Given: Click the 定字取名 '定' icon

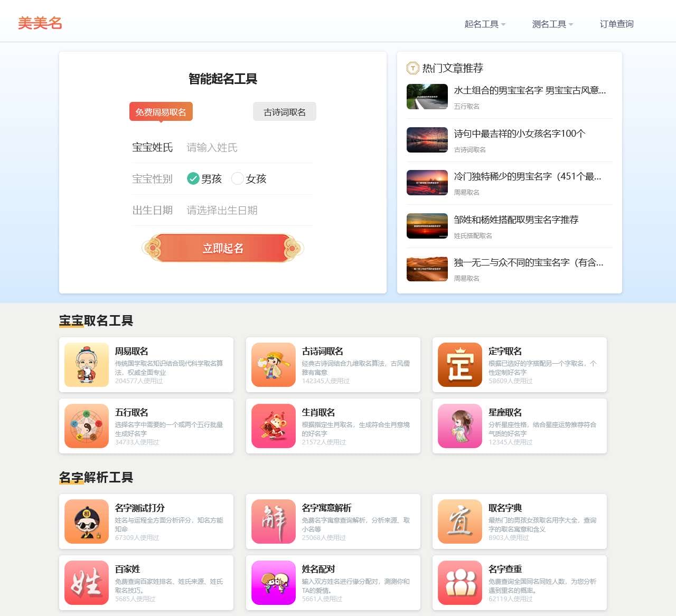Looking at the screenshot, I should tap(460, 365).
